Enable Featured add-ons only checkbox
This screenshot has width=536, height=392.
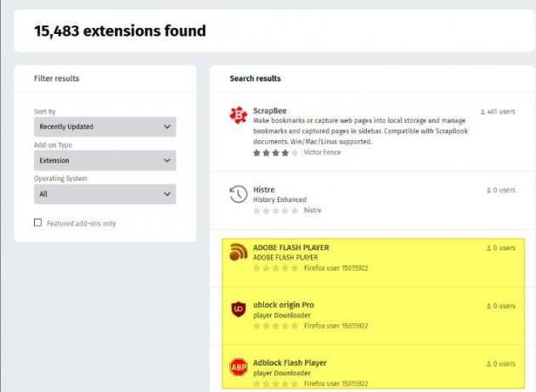37,223
